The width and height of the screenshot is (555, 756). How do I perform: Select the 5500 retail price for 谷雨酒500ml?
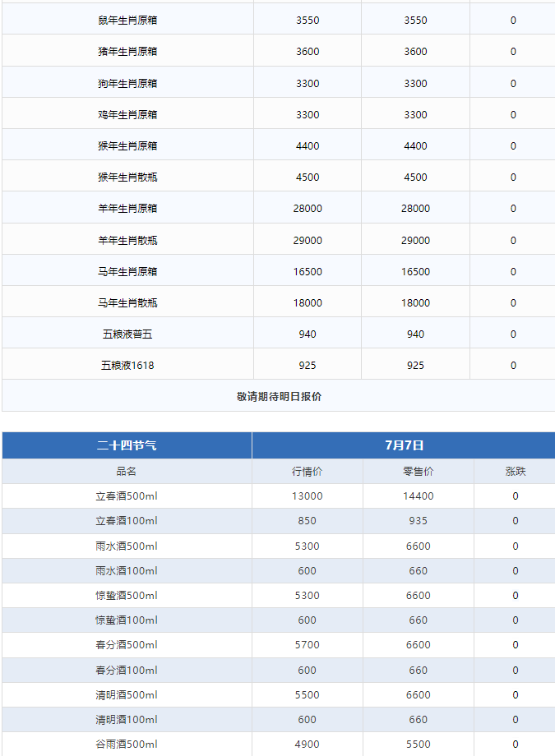pos(419,744)
